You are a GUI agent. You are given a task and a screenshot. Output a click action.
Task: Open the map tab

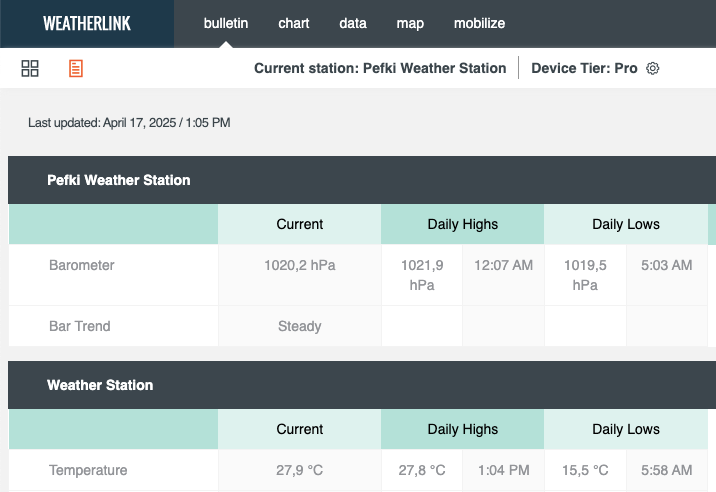(x=410, y=23)
